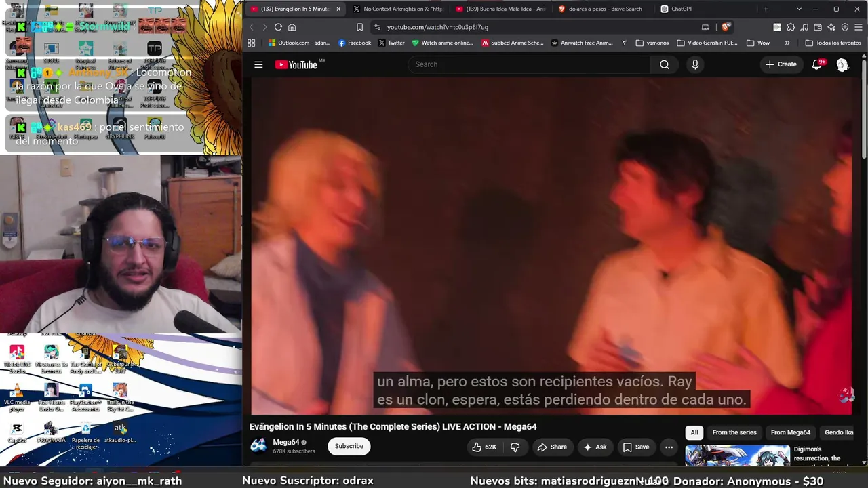Open the Aniwatch Free Anime bookmark
The height and width of the screenshot is (488, 868).
[x=582, y=43]
